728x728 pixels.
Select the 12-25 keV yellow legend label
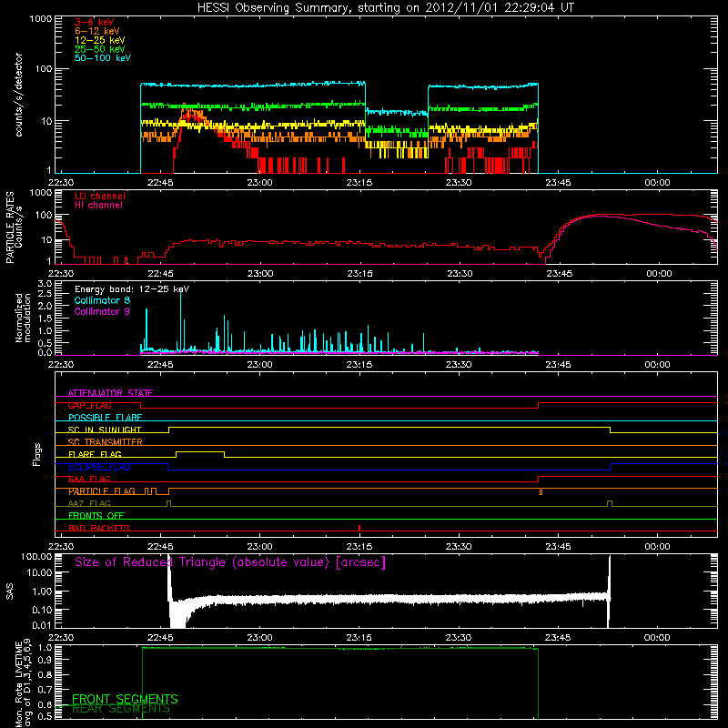pos(100,40)
